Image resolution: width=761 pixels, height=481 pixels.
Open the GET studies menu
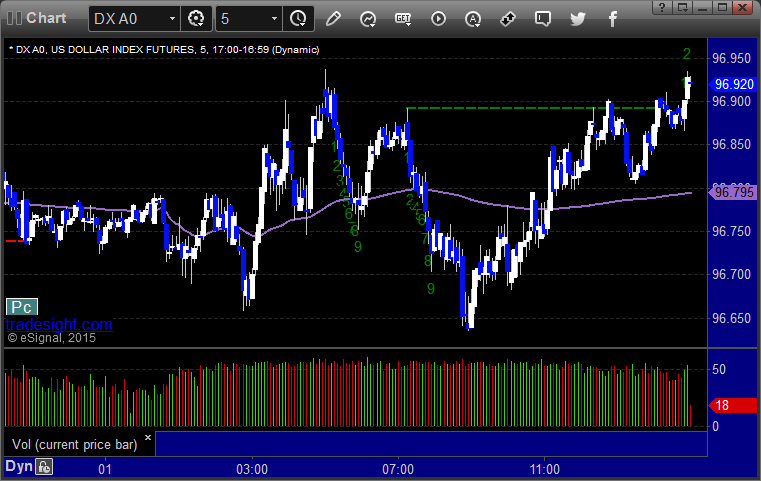(x=403, y=19)
